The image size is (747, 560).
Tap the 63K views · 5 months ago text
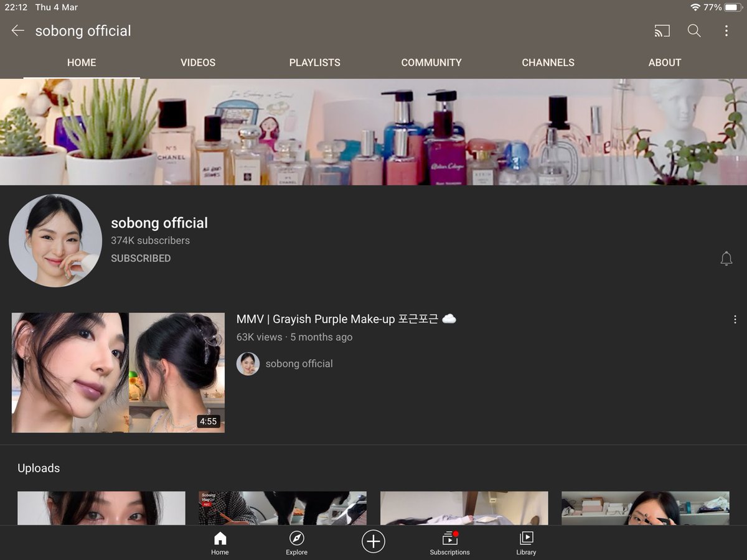click(294, 337)
